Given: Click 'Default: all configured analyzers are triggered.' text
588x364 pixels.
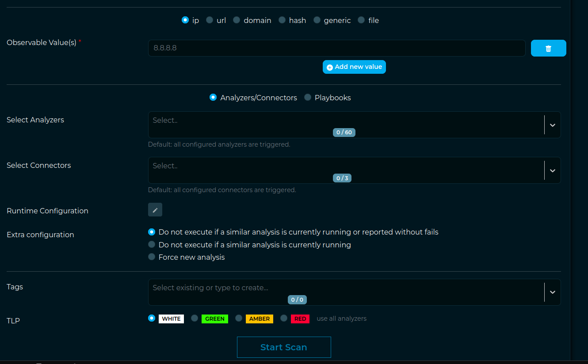Looking at the screenshot, I should (x=219, y=144).
